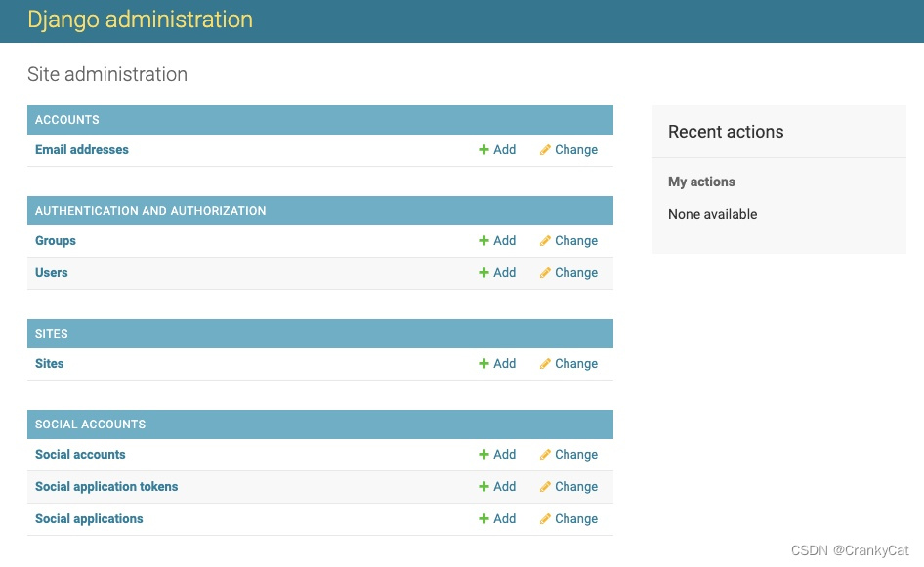Click the Recent actions heading
This screenshot has width=924, height=567.
tap(726, 132)
